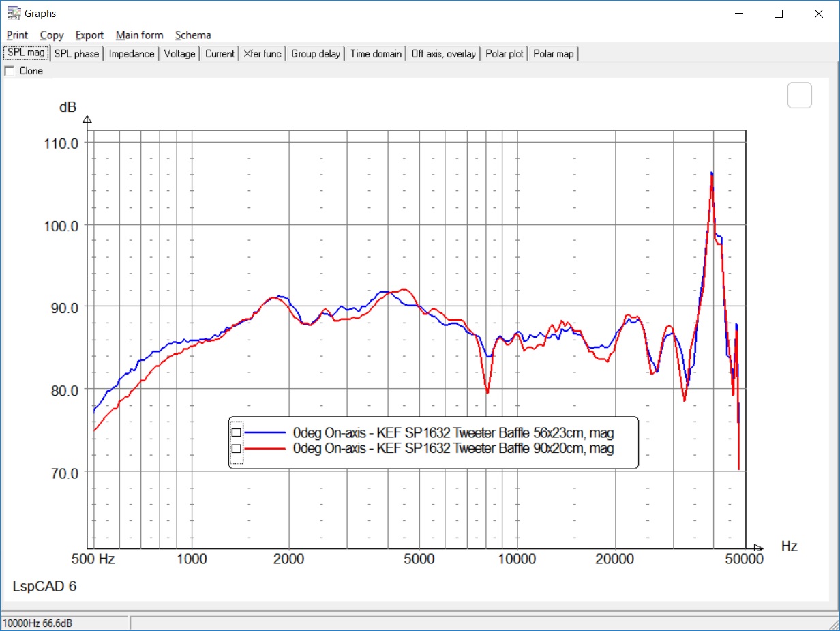Click the Hz unit label on the horizontal axis
This screenshot has height=631, width=840.
tap(789, 546)
